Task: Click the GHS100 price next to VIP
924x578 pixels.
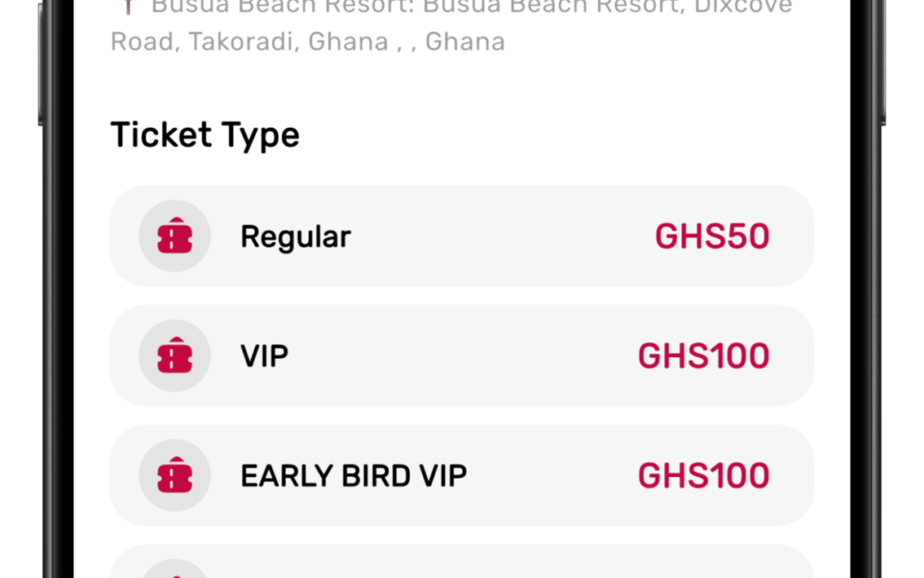Action: (703, 355)
